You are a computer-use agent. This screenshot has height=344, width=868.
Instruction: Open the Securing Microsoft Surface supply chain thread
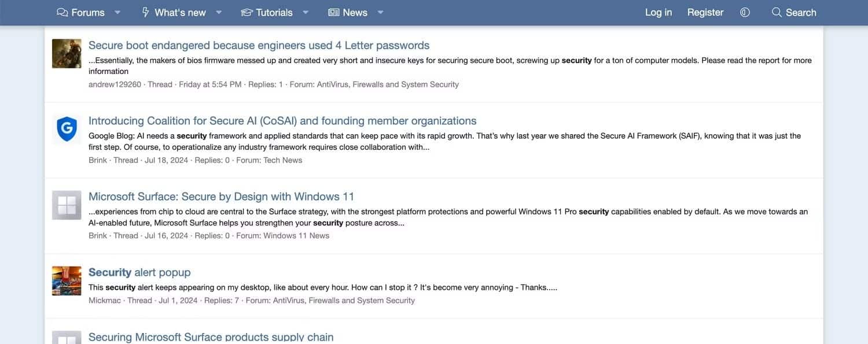point(211,337)
